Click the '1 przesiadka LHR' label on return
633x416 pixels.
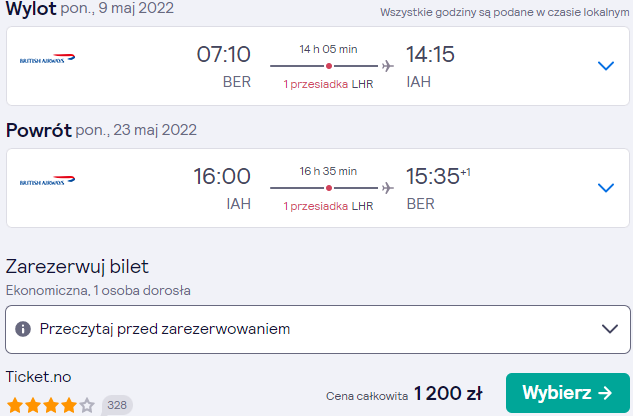pyautogui.click(x=328, y=206)
